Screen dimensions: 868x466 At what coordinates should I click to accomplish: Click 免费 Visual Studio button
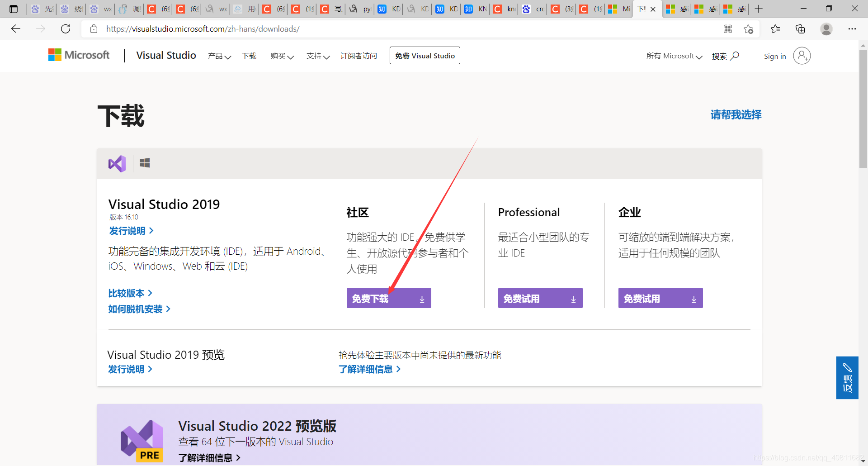[425, 56]
